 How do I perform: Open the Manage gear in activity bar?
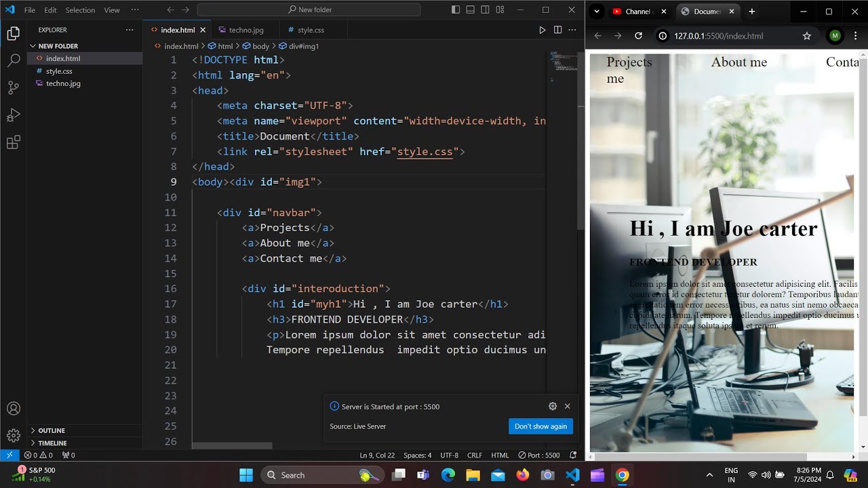(x=13, y=436)
